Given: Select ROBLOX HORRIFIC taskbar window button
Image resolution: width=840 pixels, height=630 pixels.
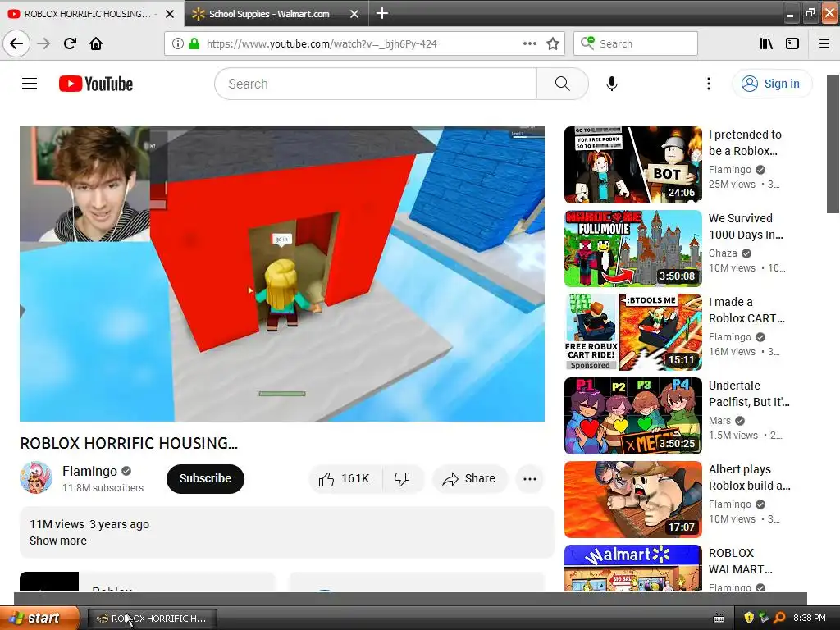Looking at the screenshot, I should pos(152,619).
